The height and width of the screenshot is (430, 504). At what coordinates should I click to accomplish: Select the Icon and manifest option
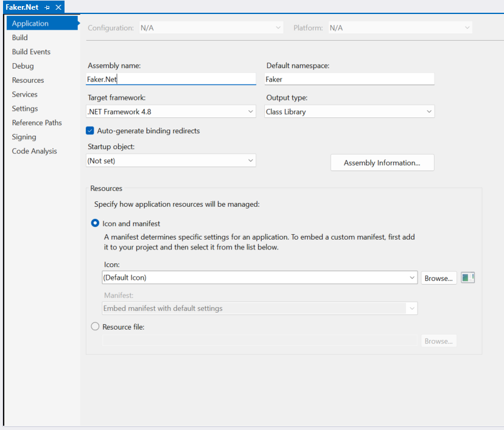point(95,223)
